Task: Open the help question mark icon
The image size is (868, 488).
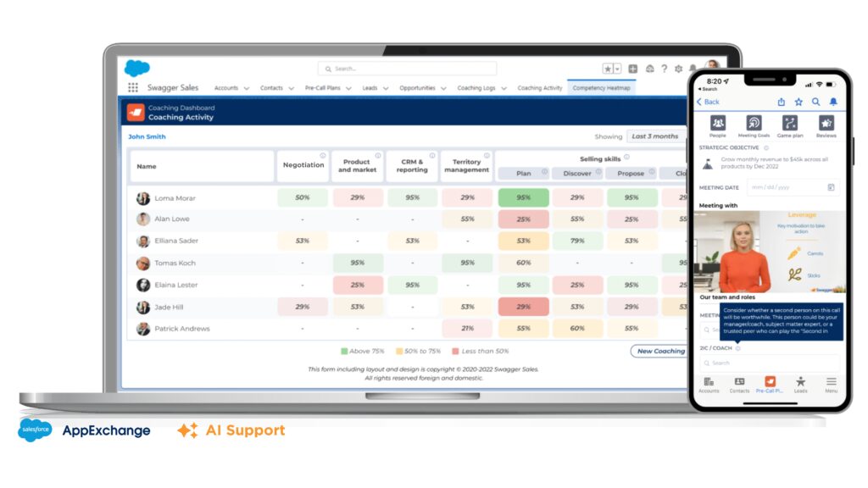Action: tap(665, 69)
